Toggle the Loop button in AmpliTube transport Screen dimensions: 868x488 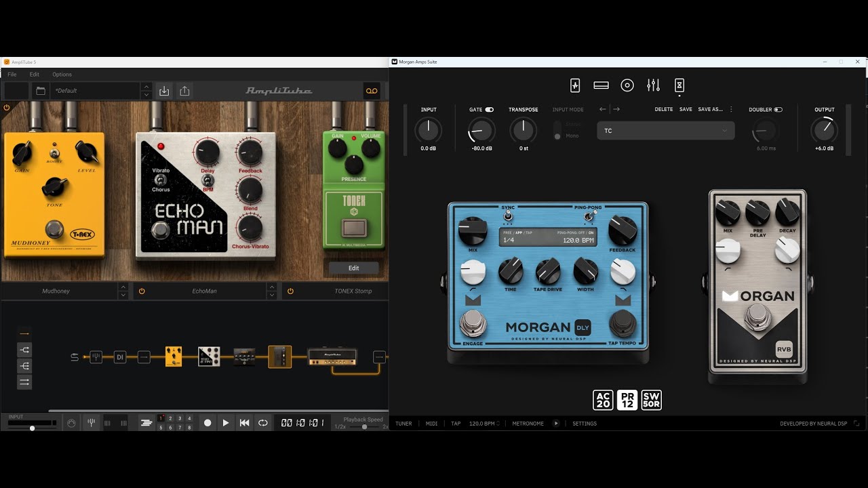[263, 423]
